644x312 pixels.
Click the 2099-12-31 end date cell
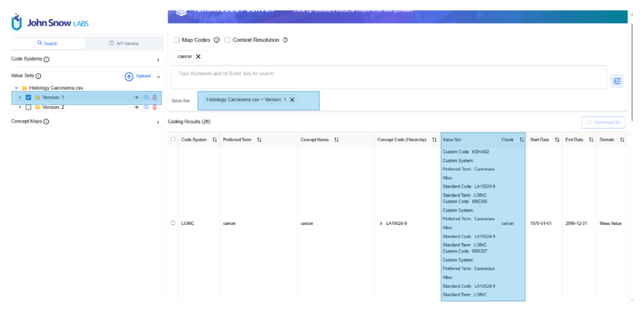coord(576,223)
